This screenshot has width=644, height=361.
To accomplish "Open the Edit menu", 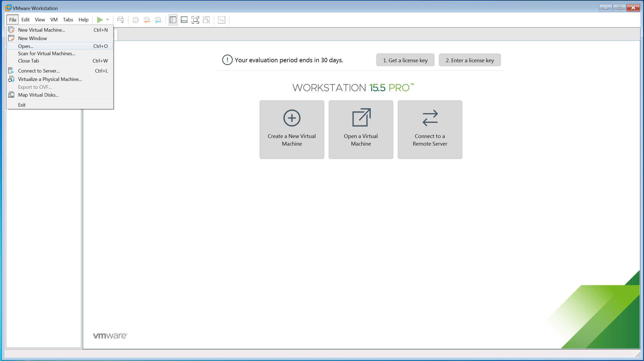I will (x=25, y=20).
